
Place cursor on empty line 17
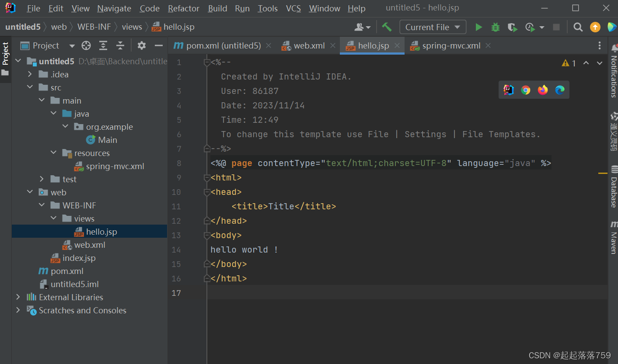coord(407,293)
